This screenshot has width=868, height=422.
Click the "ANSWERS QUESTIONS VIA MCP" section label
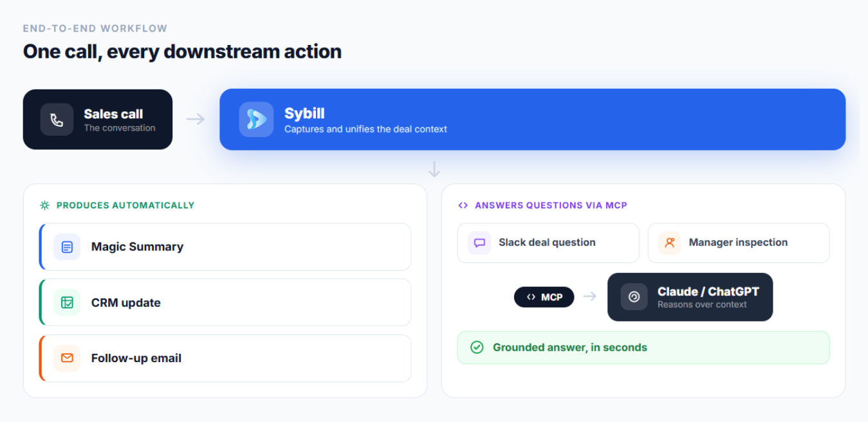point(551,205)
